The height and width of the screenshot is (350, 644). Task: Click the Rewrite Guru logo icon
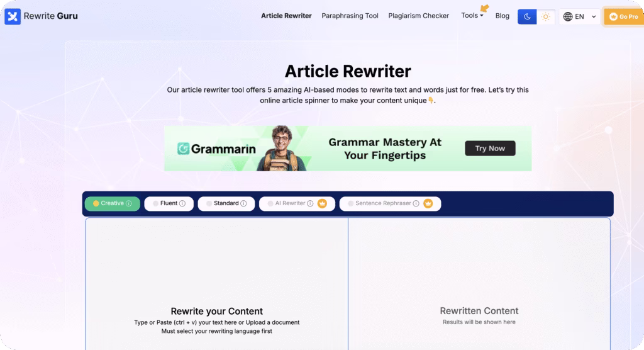pyautogui.click(x=13, y=16)
